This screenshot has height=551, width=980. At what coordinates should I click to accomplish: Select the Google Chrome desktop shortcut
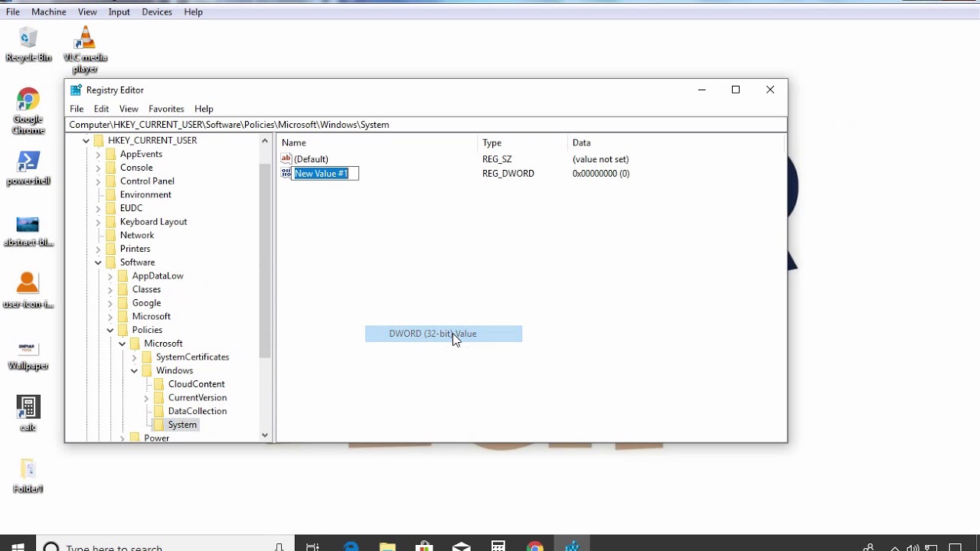coord(28,111)
